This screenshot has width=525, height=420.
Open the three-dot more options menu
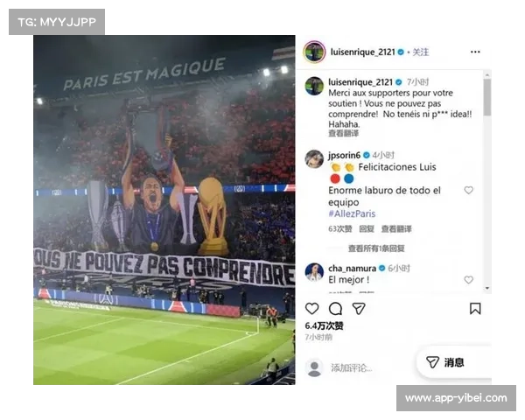475,52
